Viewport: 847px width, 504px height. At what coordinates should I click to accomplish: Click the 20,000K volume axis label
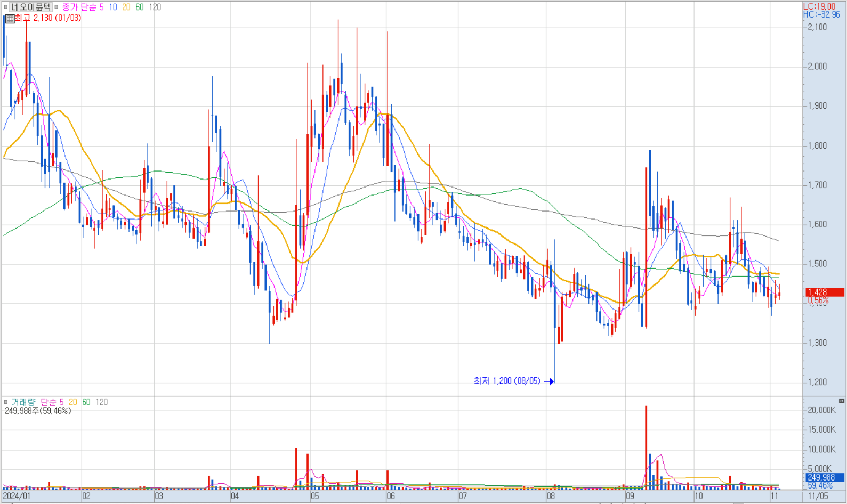pyautogui.click(x=821, y=410)
